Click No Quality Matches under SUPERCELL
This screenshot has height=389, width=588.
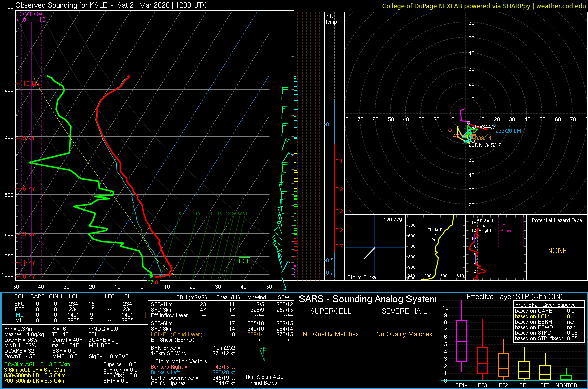[x=330, y=334]
